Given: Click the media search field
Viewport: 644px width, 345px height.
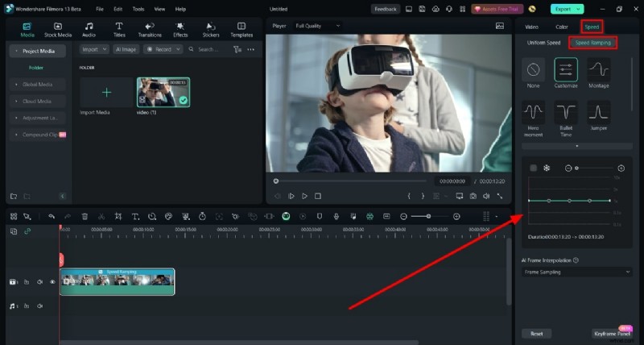Looking at the screenshot, I should (x=208, y=49).
